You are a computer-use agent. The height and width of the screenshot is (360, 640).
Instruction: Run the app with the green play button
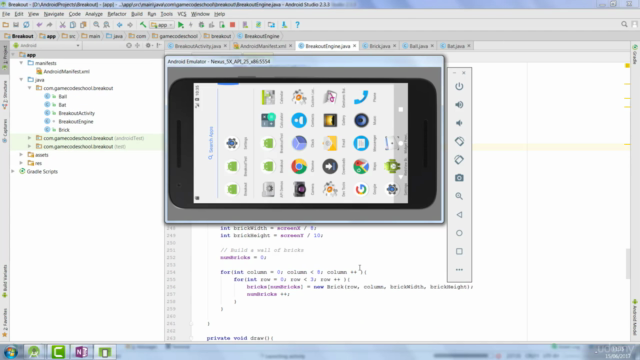pyautogui.click(x=181, y=25)
